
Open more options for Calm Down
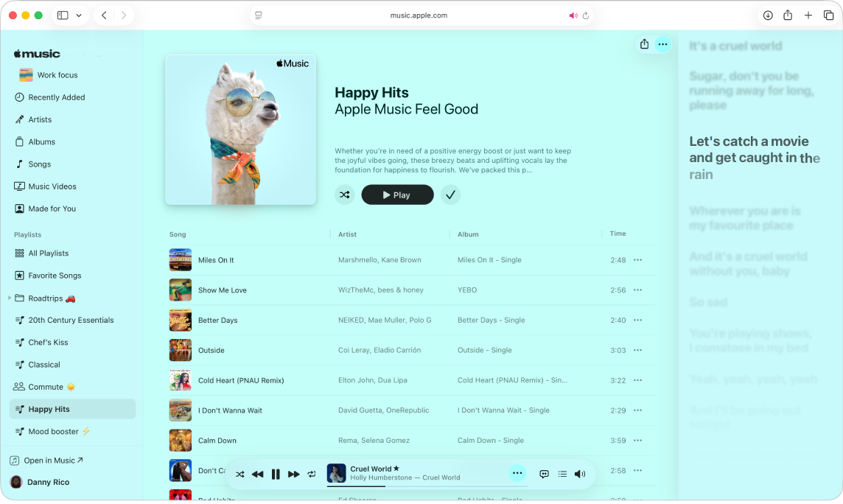point(637,441)
